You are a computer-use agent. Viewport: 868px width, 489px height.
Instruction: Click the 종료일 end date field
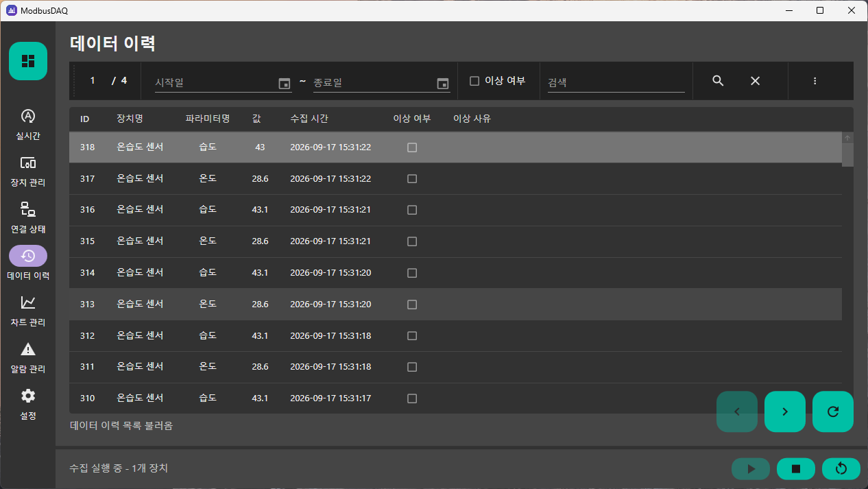coord(374,82)
